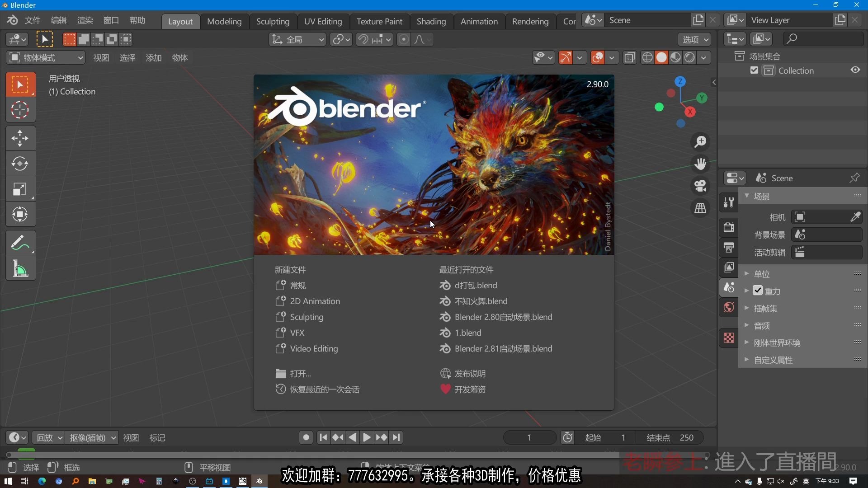The width and height of the screenshot is (868, 488).
Task: Hide Collection with eye icon
Action: pyautogui.click(x=855, y=70)
